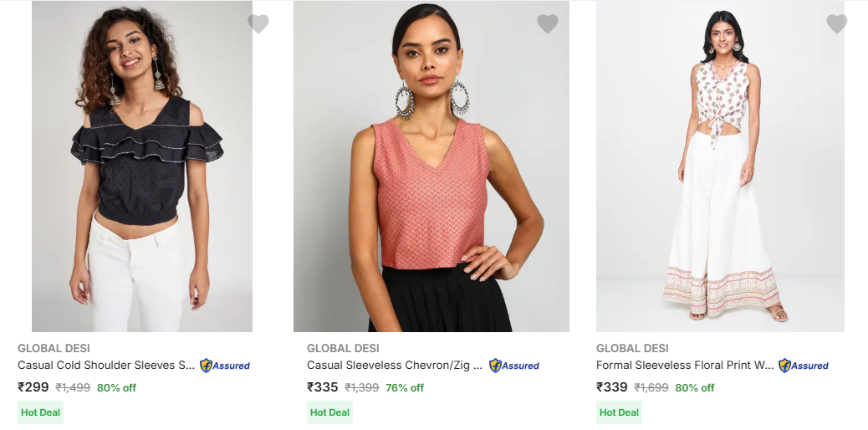Open Formal Sleeveless Floral Print product title

[685, 366]
